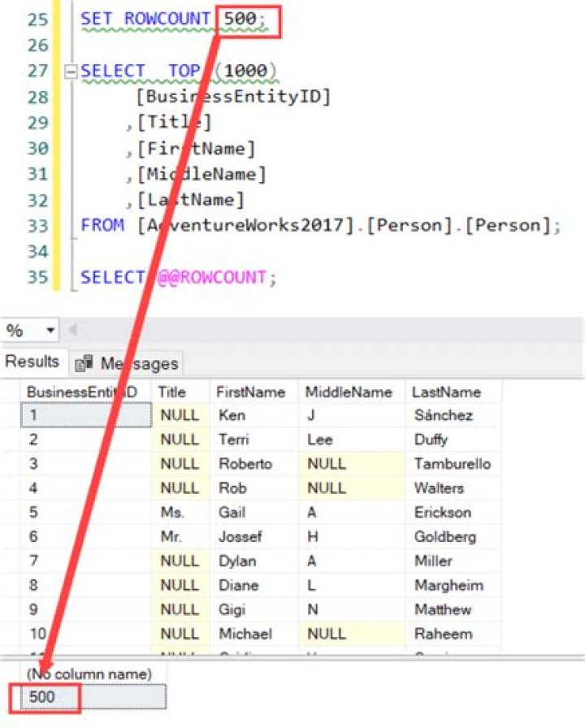The height and width of the screenshot is (728, 585).
Task: Click the result cell showing 500
Action: tap(93, 696)
